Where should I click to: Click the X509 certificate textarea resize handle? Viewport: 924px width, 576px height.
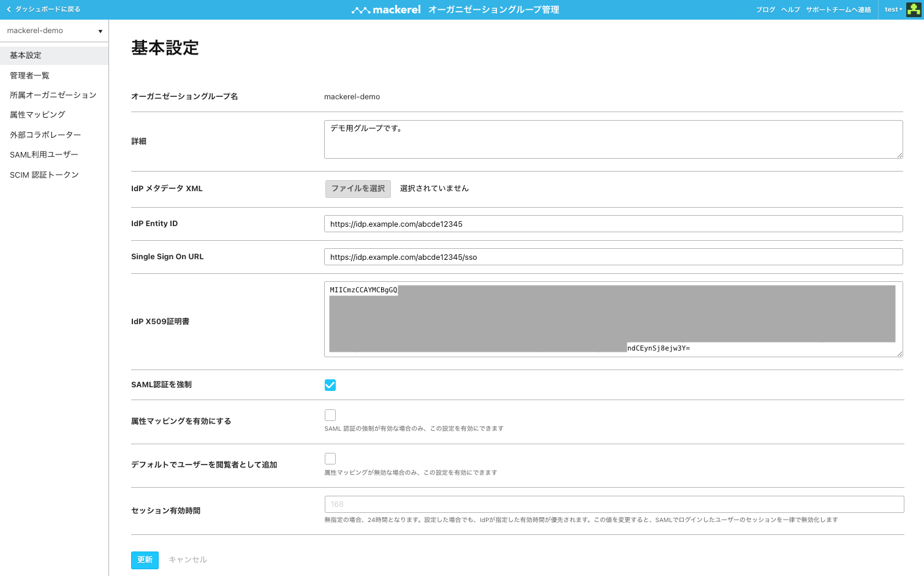point(899,354)
